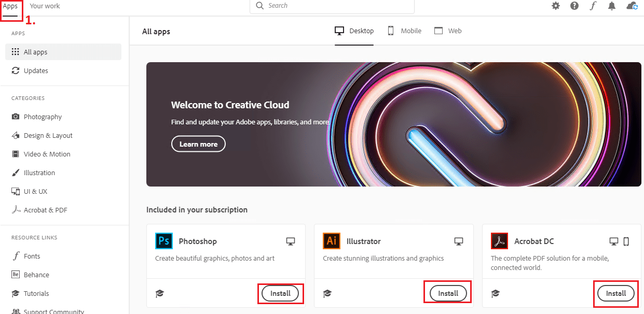Screen dimensions: 644x314
Task: Open Illustrator tutorials graduation cap icon
Action: [x=327, y=294]
